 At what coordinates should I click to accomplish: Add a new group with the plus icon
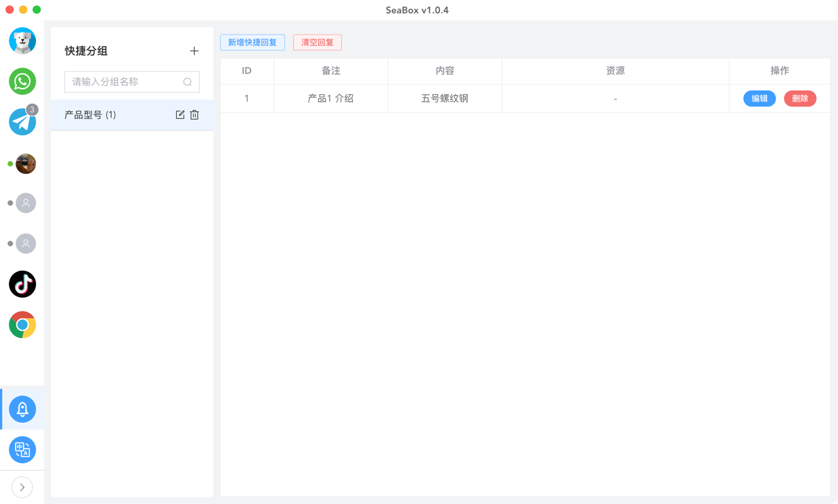[x=194, y=51]
